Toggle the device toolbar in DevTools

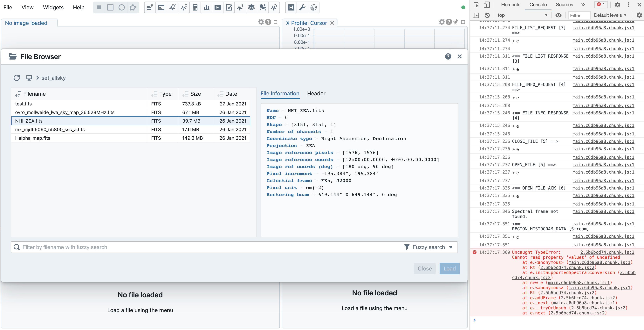tap(487, 5)
